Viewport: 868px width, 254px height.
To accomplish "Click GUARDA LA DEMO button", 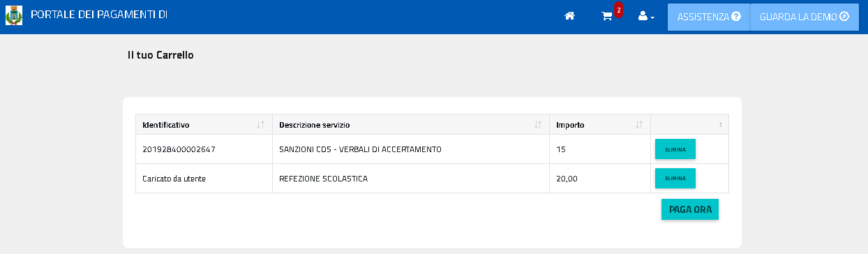I will (795, 17).
